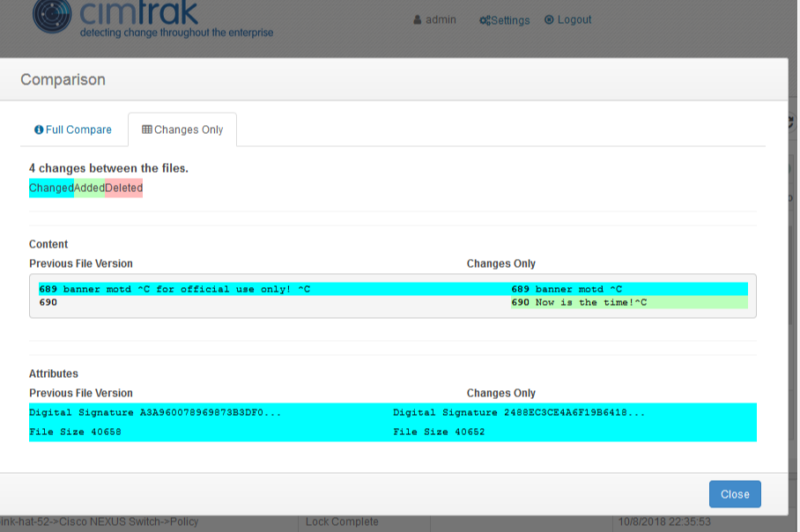Click the info icon on Full Compare tab
Viewport: 800px width, 532px height.
click(x=39, y=129)
